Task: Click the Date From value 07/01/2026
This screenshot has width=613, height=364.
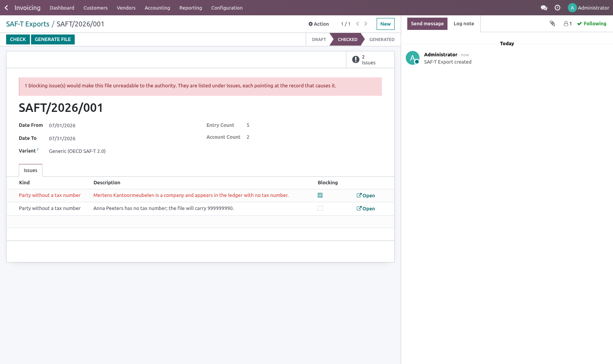Action: [62, 125]
